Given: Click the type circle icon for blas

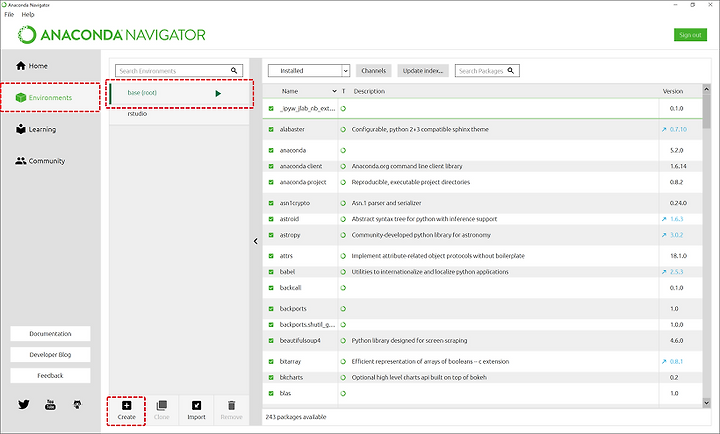Looking at the screenshot, I should [x=343, y=394].
